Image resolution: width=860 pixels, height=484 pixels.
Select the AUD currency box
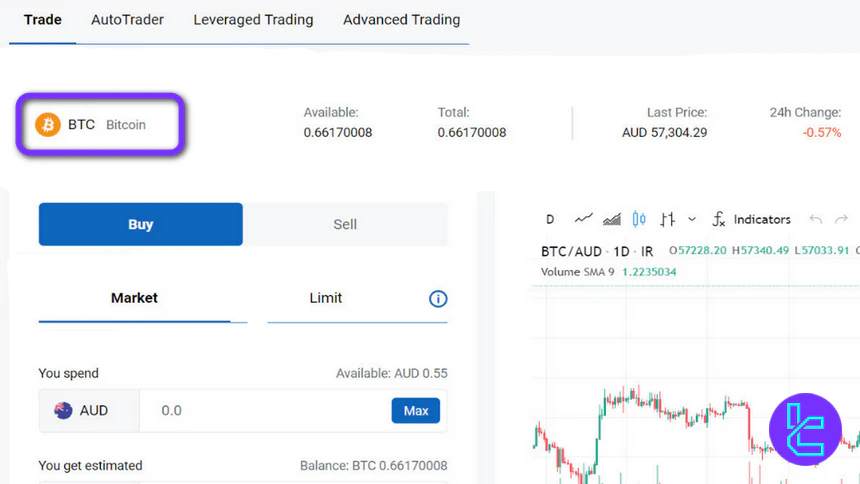[x=89, y=410]
